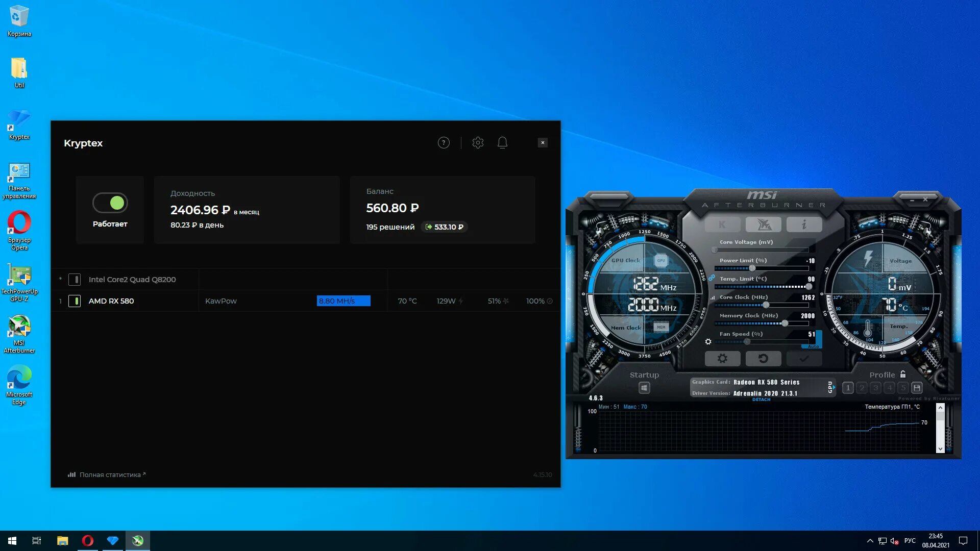Open Afterburner settings gear button
The height and width of the screenshot is (551, 980).
click(722, 359)
